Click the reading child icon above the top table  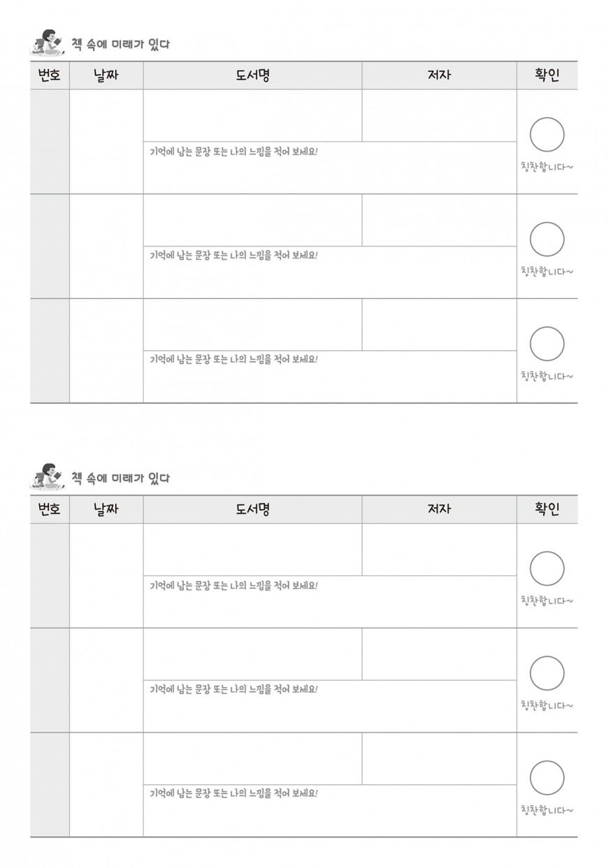pyautogui.click(x=48, y=42)
